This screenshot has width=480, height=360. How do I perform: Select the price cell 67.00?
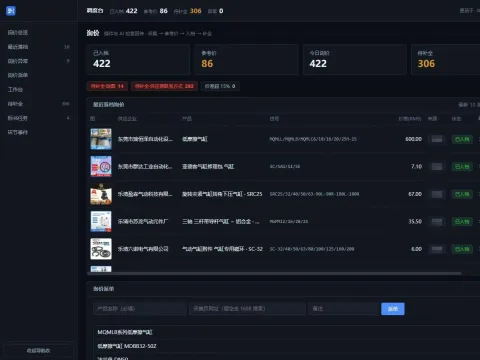[415, 194]
